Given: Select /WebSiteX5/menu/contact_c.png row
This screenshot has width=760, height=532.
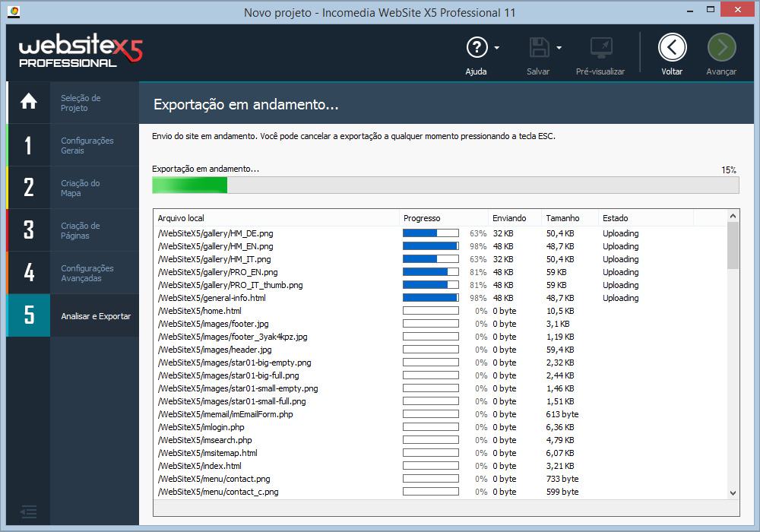Looking at the screenshot, I should [x=440, y=492].
